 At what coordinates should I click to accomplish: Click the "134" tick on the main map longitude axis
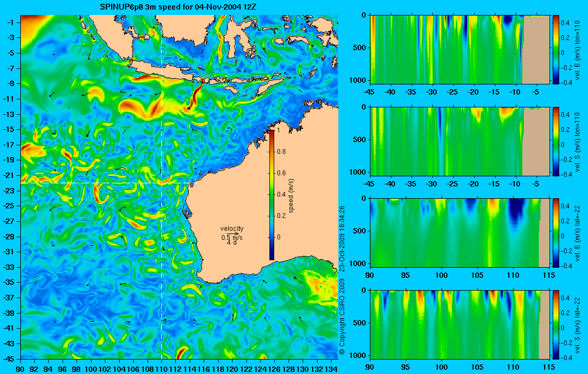(331, 369)
